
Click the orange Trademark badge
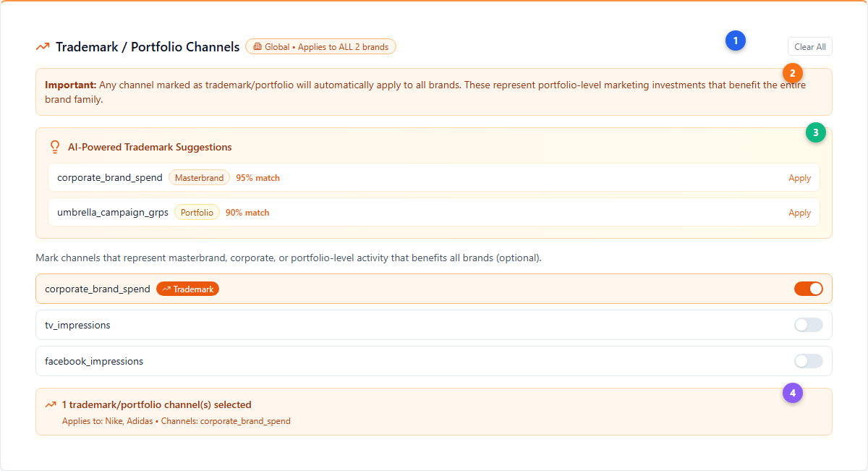(x=187, y=289)
